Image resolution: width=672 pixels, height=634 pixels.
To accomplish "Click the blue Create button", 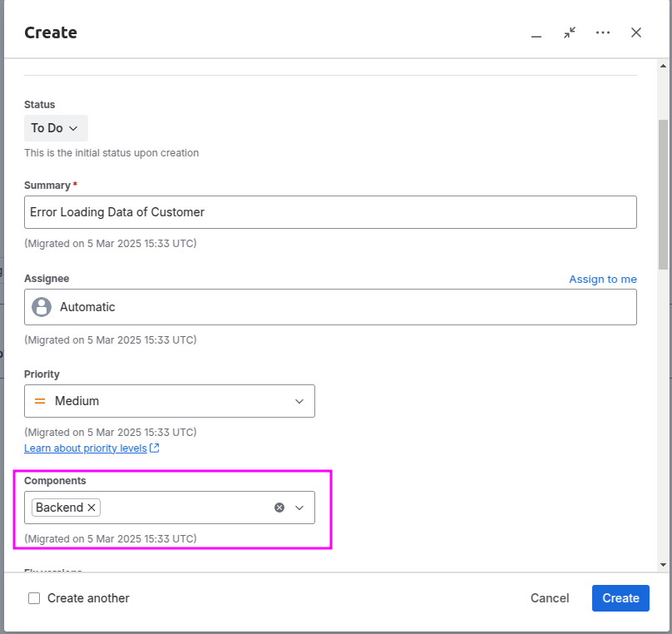I will 620,598.
